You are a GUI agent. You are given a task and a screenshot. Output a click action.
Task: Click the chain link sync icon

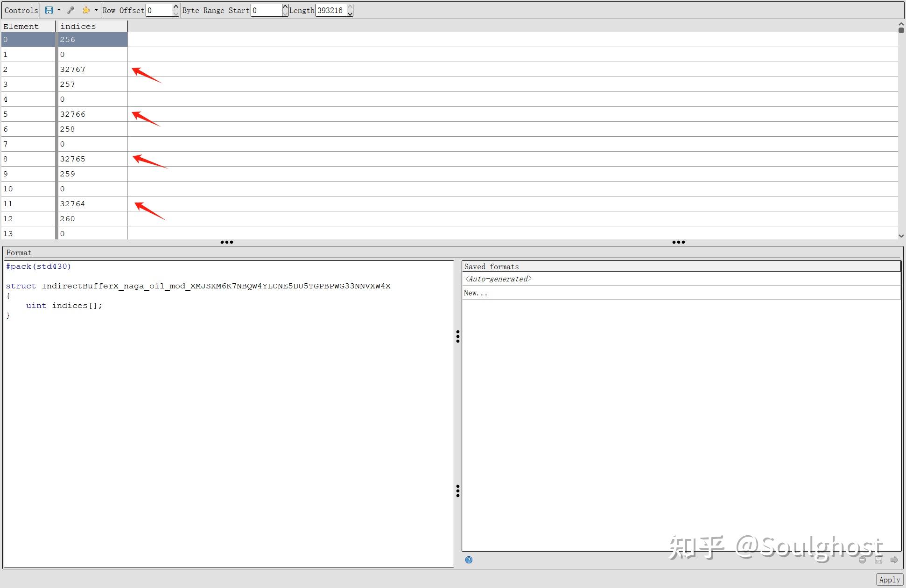[70, 10]
